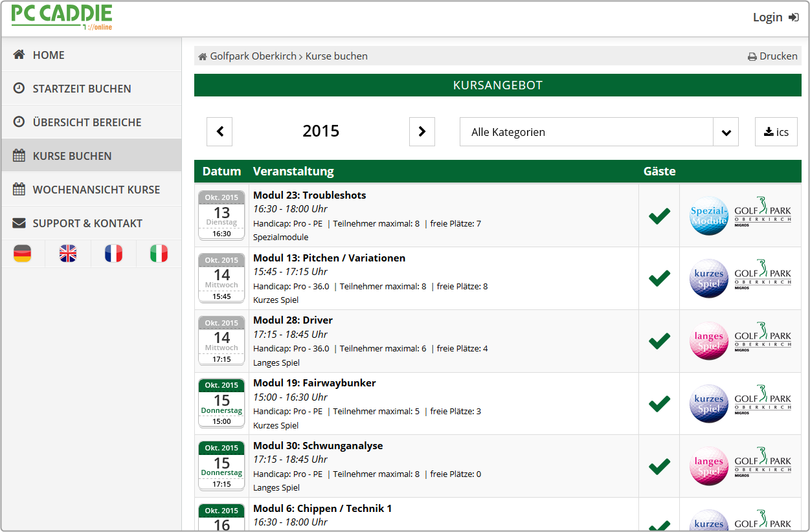Select KURSE BUCHEN in the sidebar

[x=91, y=156]
